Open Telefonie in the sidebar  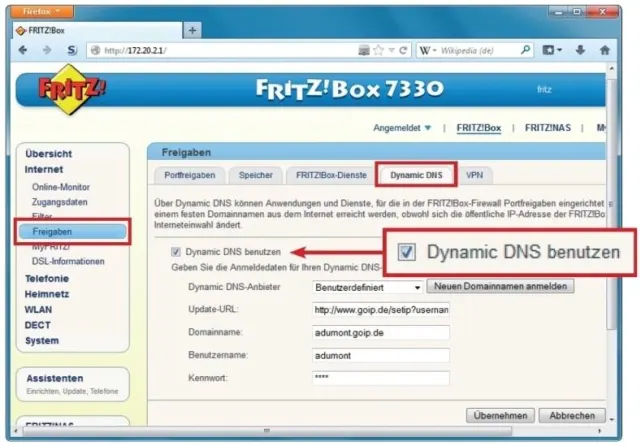[x=47, y=279]
